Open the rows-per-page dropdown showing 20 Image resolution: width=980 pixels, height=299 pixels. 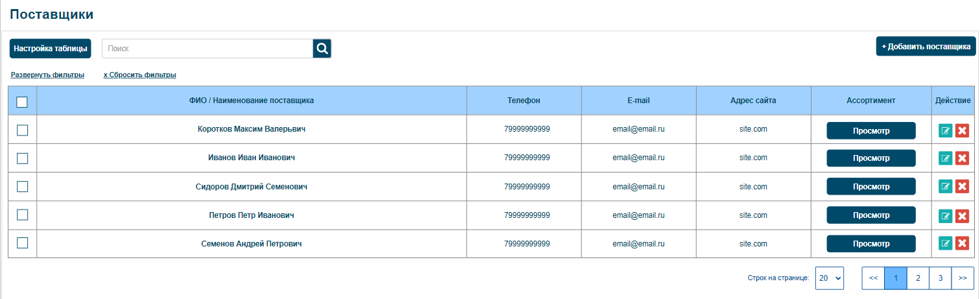pyautogui.click(x=830, y=278)
